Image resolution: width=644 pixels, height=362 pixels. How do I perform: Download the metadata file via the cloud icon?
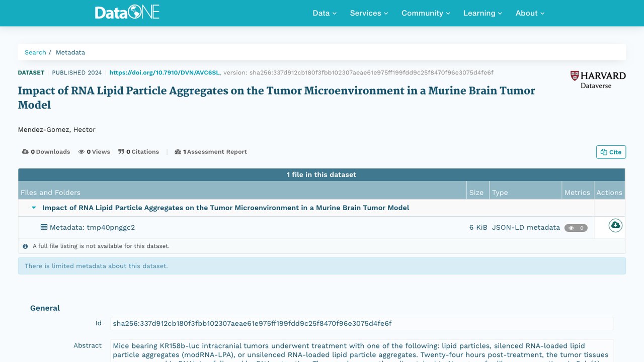click(615, 225)
